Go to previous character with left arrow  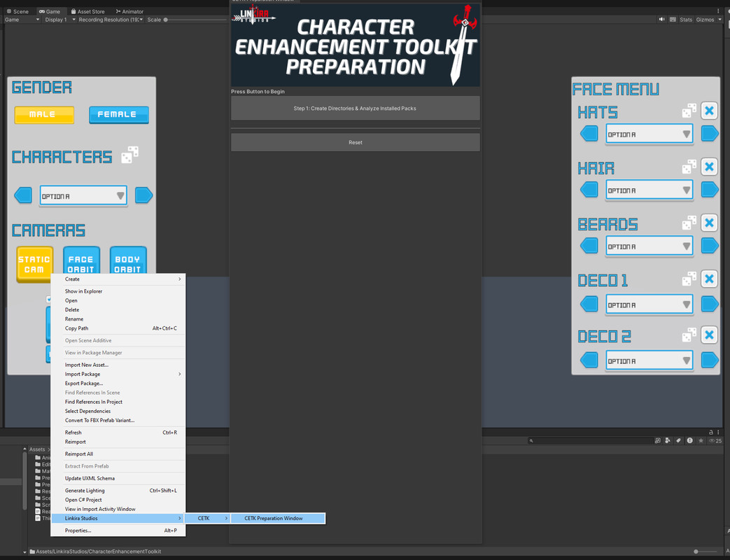23,195
